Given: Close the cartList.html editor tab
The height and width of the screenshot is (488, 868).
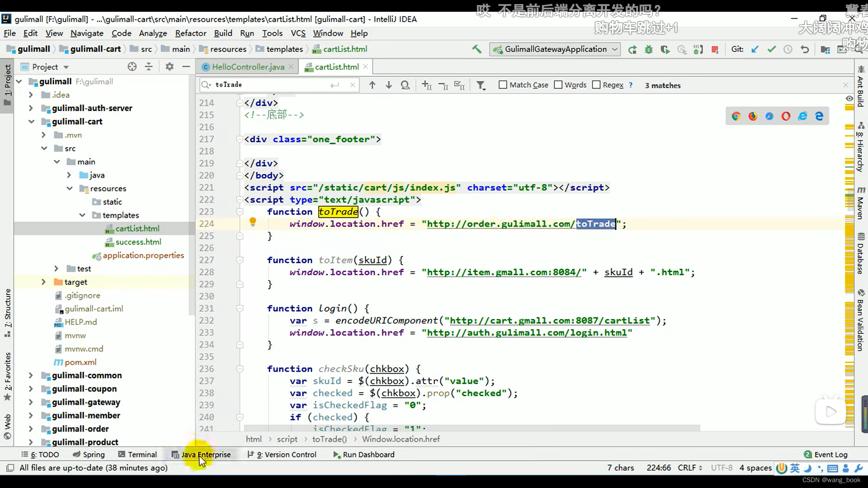Looking at the screenshot, I should pos(365,67).
